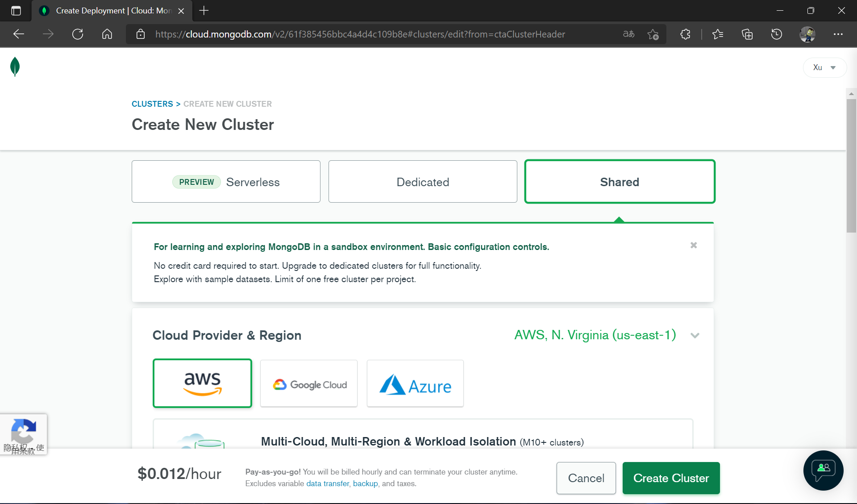The height and width of the screenshot is (504, 857).
Task: Switch to the Serverless cluster tab
Action: [x=226, y=182]
